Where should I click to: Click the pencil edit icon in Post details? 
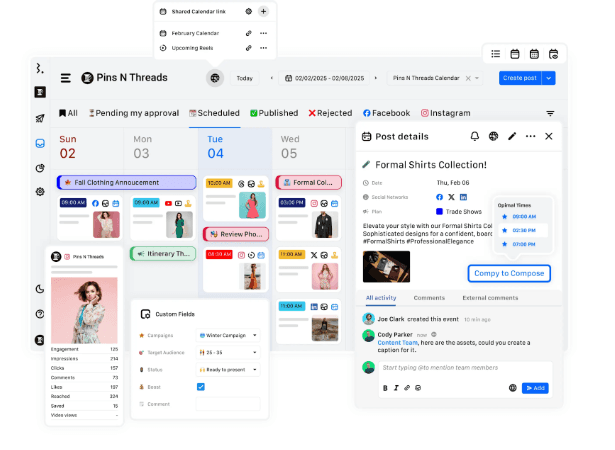[511, 136]
